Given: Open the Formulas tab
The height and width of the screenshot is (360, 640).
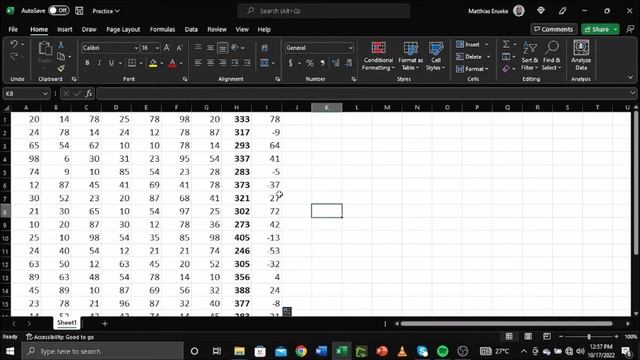Looking at the screenshot, I should (162, 29).
